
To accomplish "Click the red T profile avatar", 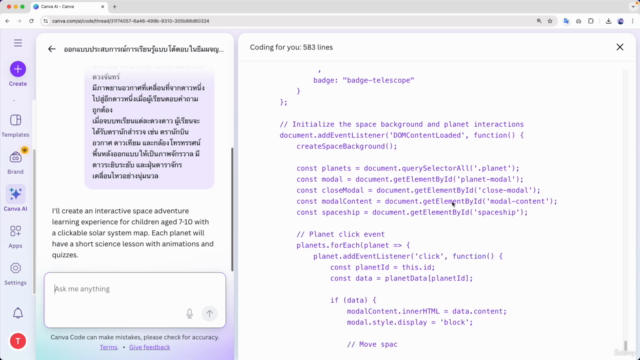I will (18, 341).
